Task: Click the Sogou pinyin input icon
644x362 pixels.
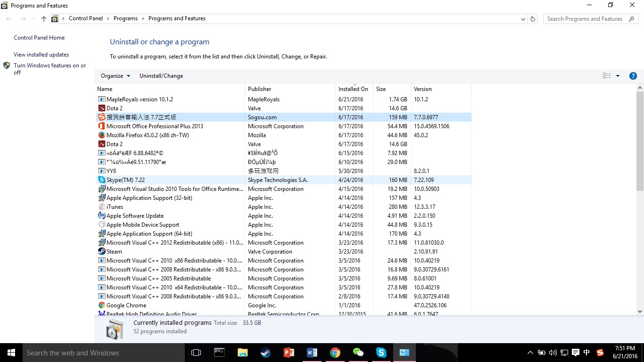Action: tap(101, 117)
